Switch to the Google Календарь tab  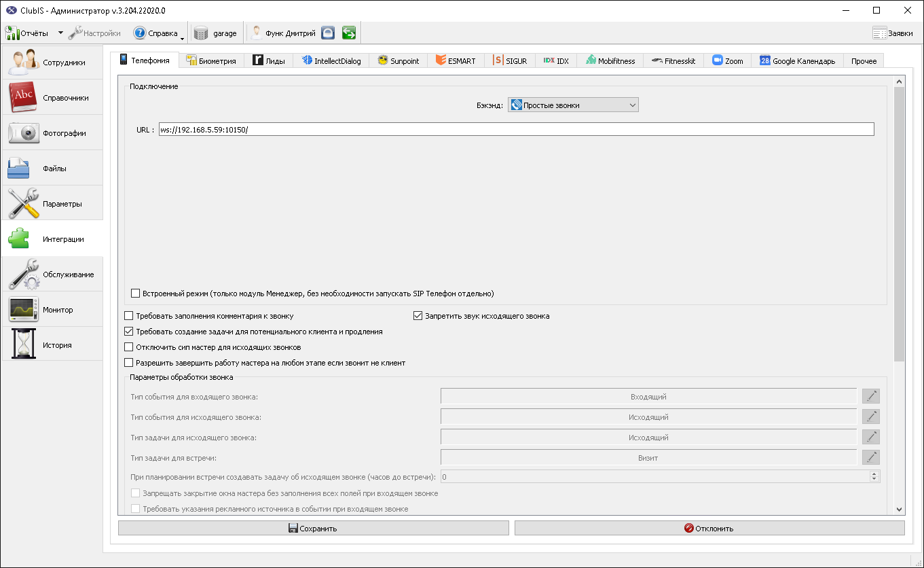pyautogui.click(x=797, y=60)
